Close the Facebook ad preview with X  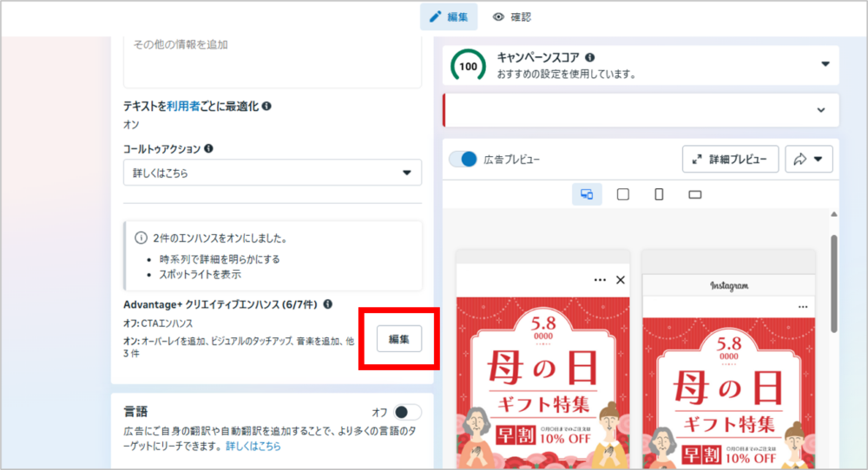coord(620,280)
